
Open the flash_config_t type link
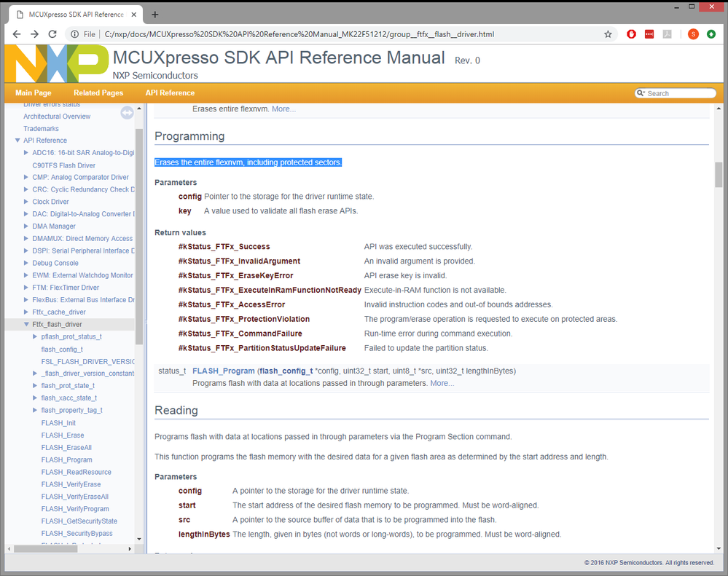click(286, 371)
